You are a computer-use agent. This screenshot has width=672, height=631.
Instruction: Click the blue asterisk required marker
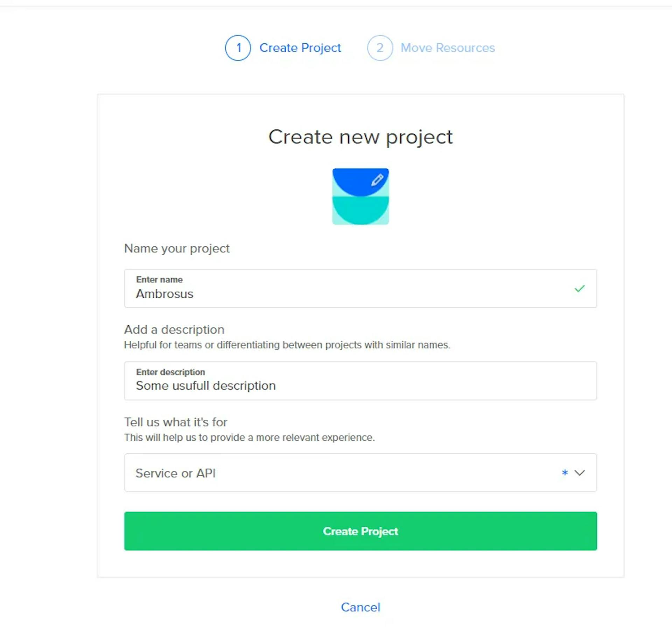click(565, 473)
